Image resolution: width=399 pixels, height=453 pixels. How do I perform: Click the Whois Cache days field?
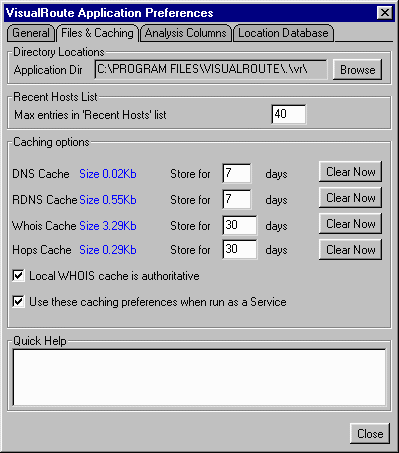click(x=240, y=225)
